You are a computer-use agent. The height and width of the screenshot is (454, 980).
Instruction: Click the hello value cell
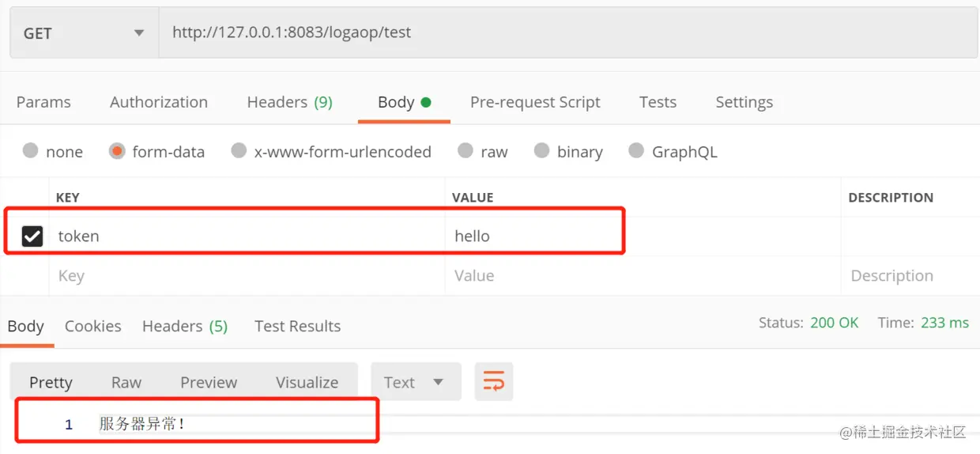[643, 236]
